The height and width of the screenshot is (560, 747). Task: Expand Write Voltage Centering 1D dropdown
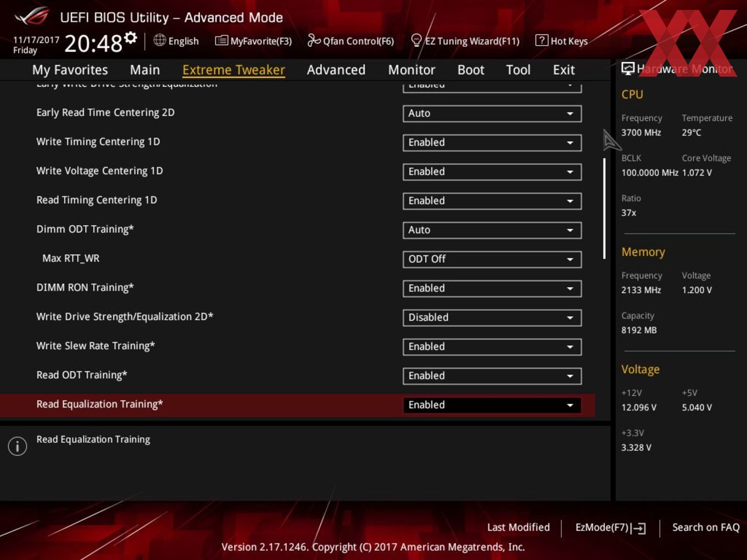492,171
